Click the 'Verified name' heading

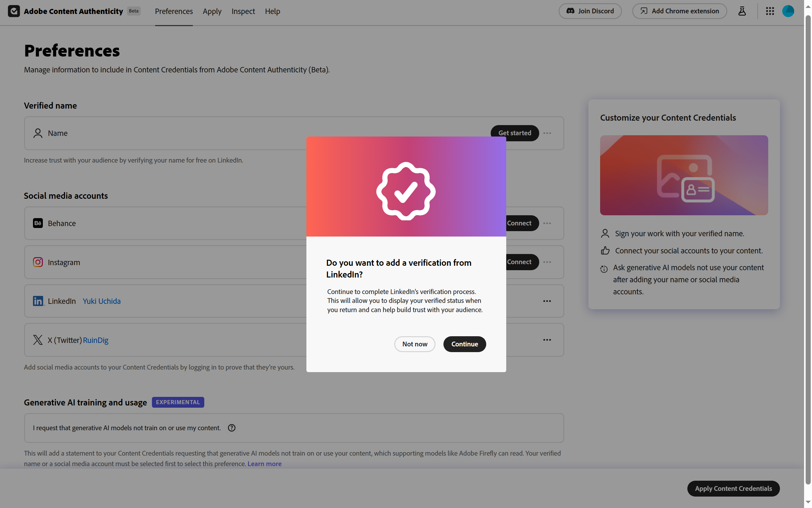[50, 105]
